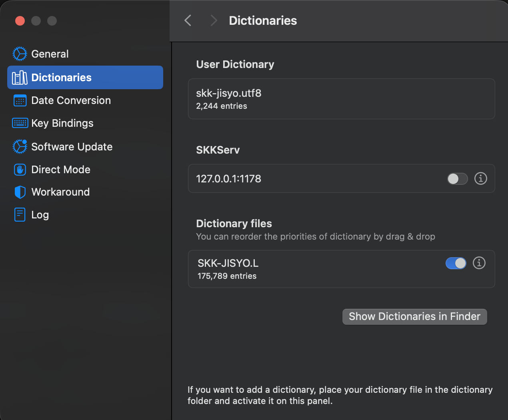Click the User Dictionary section heading
The height and width of the screenshot is (420, 508).
(x=235, y=64)
